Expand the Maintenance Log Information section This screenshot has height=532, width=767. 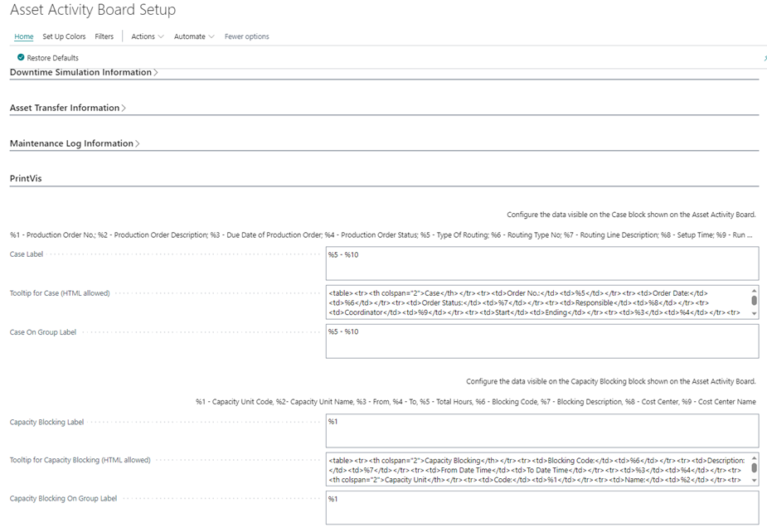click(x=74, y=143)
